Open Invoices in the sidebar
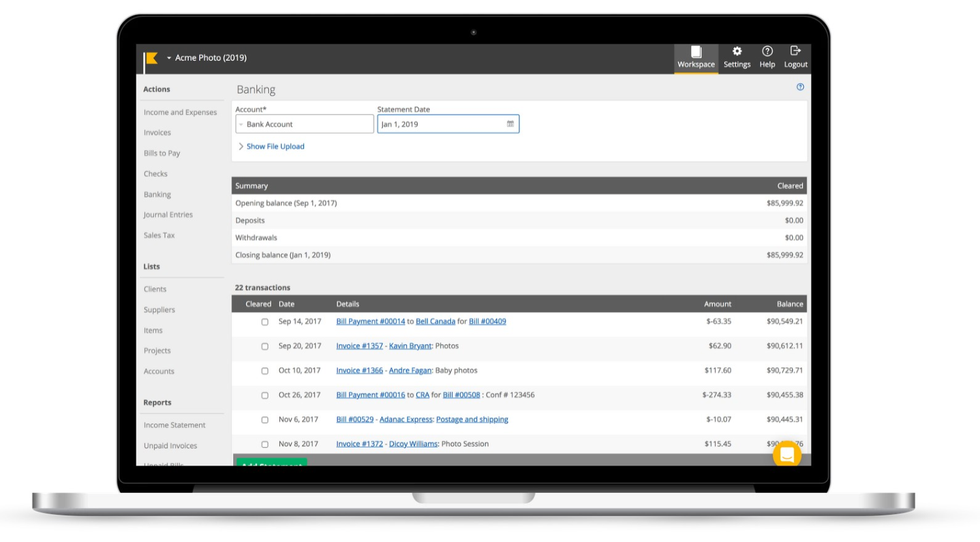Screen dimensions: 980x542 pos(157,133)
